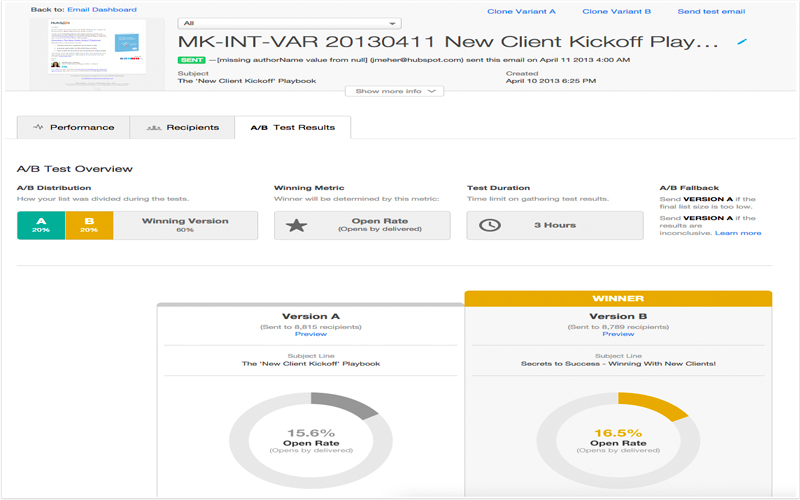Click the green A 20% distribution segment

click(41, 225)
